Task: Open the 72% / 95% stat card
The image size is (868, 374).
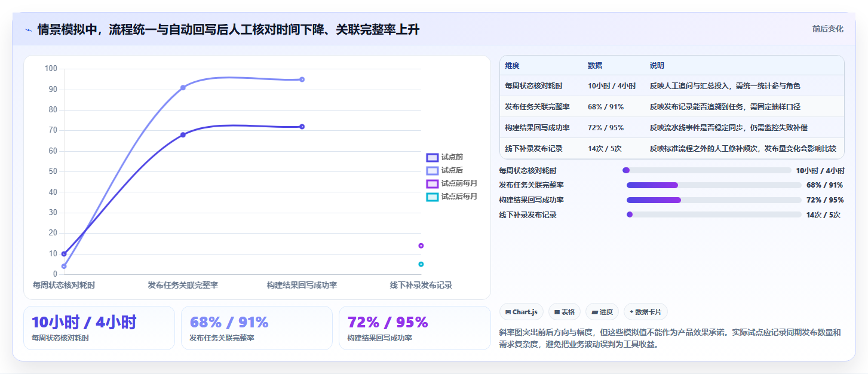Action: 415,328
